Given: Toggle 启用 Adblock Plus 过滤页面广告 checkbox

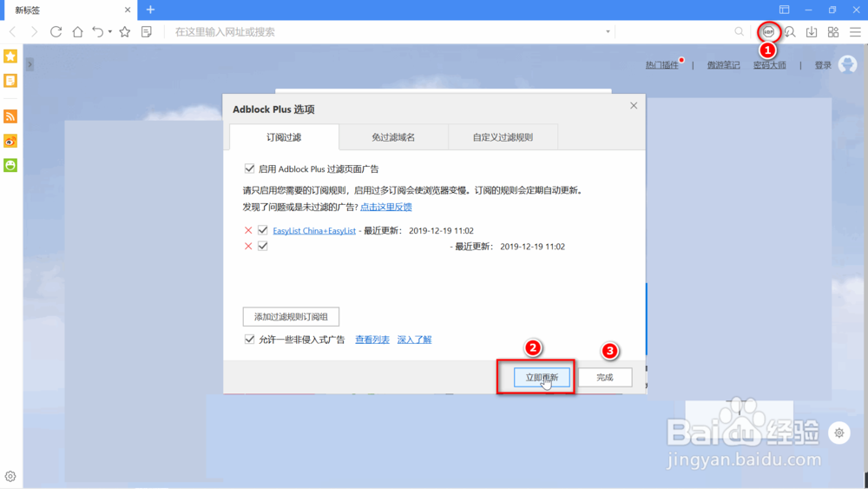Looking at the screenshot, I should tap(250, 169).
